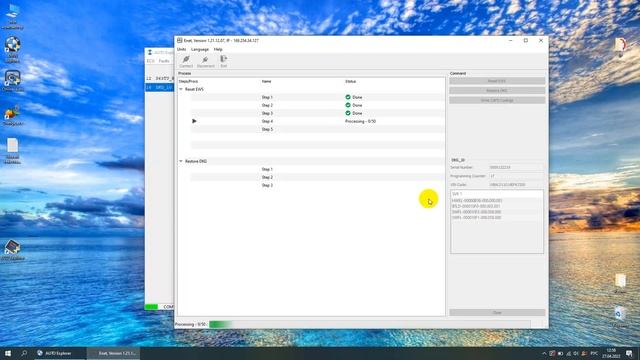Click the input language indicator in the tray
640x360 pixels.
[x=594, y=353]
